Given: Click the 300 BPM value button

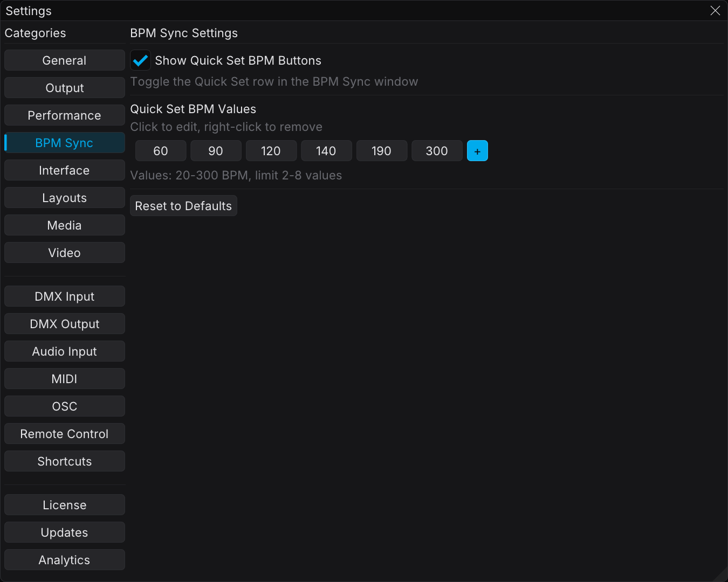Looking at the screenshot, I should (437, 151).
